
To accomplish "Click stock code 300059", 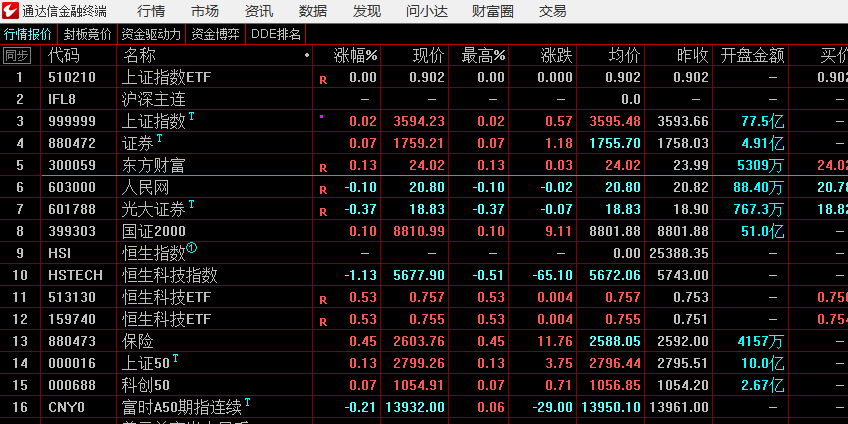I will (72, 165).
